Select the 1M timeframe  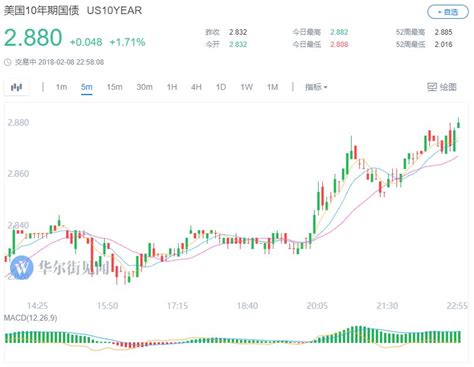[272, 87]
